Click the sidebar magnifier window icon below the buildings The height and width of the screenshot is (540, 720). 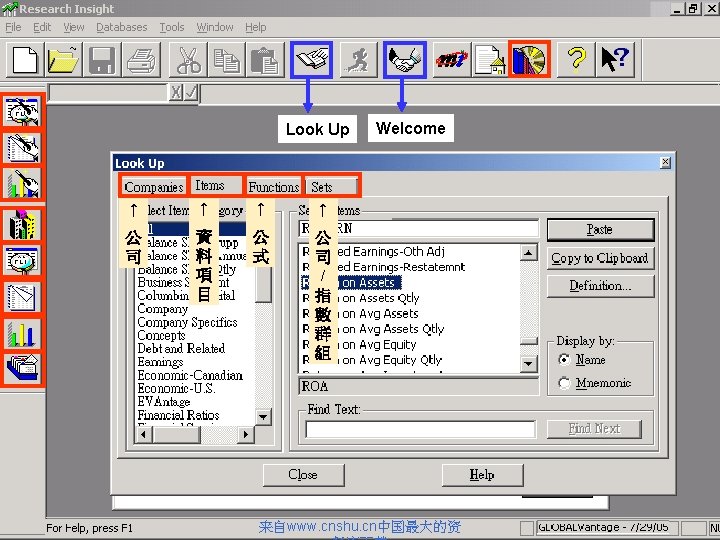click(22, 260)
